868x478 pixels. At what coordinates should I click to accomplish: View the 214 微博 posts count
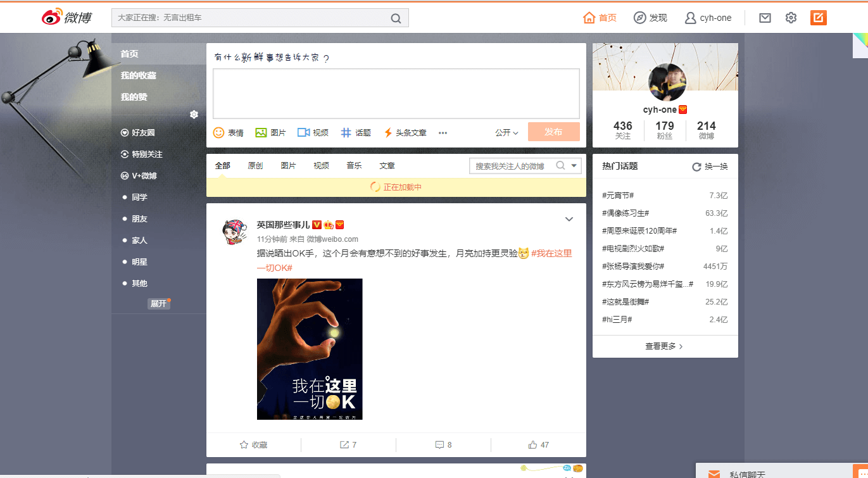click(x=707, y=130)
